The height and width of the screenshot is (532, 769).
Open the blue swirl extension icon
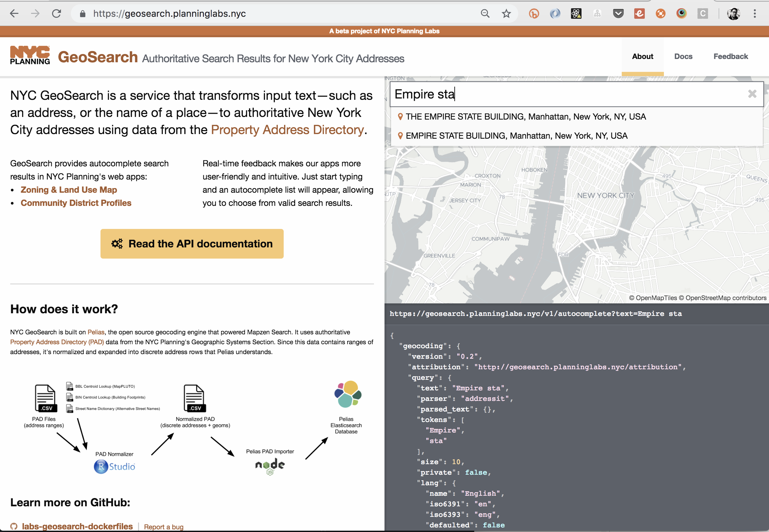(x=555, y=14)
